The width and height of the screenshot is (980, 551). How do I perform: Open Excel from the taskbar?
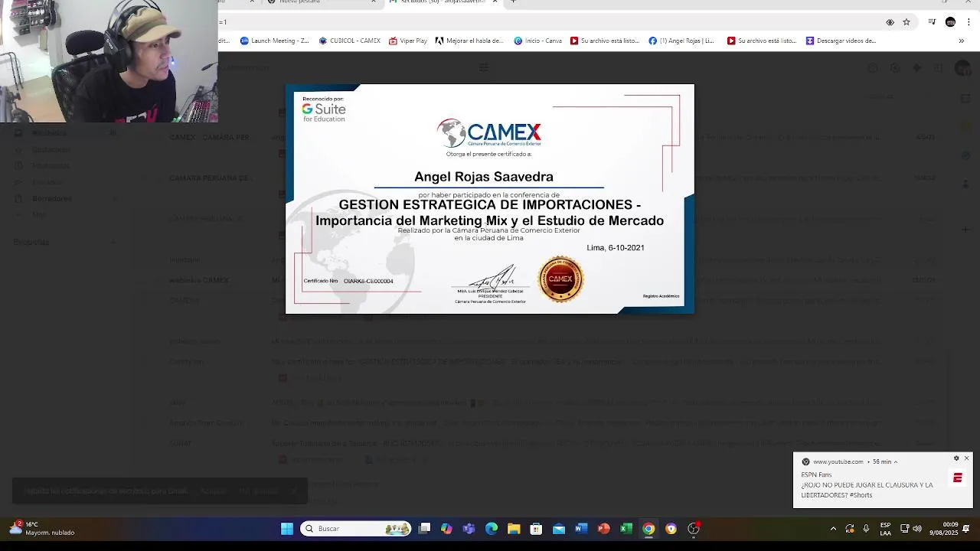[x=626, y=528]
